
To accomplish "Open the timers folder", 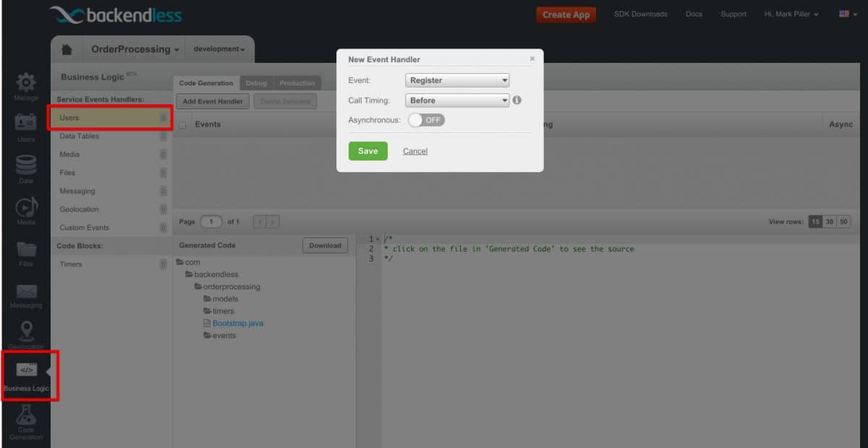I will click(x=218, y=311).
